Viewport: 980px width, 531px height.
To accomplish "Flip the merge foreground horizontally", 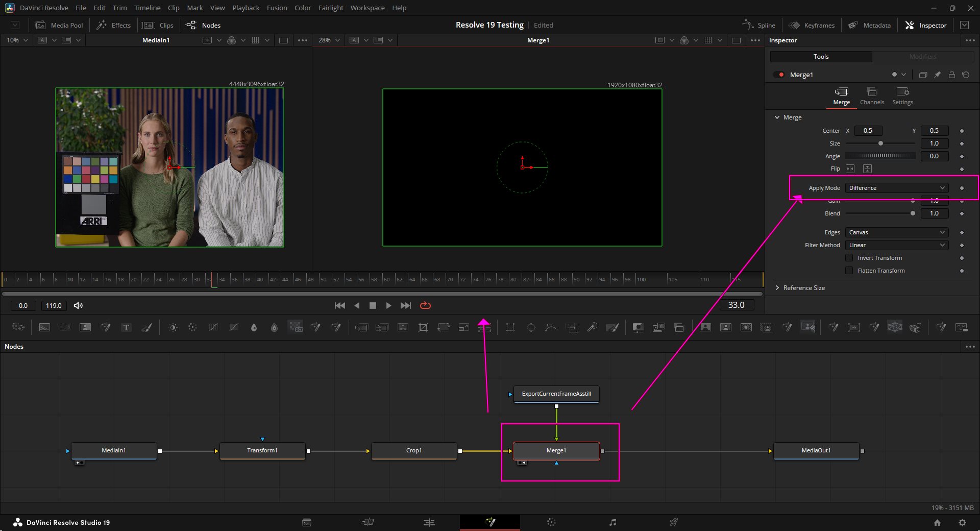I will click(x=850, y=169).
